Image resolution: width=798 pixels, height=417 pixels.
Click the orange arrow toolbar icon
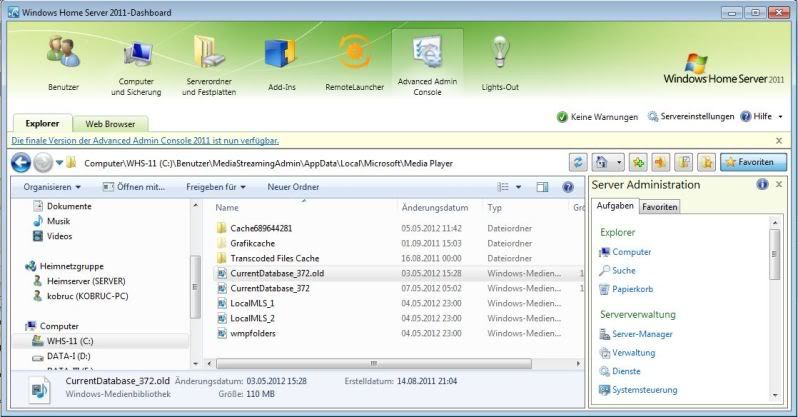pyautogui.click(x=661, y=162)
